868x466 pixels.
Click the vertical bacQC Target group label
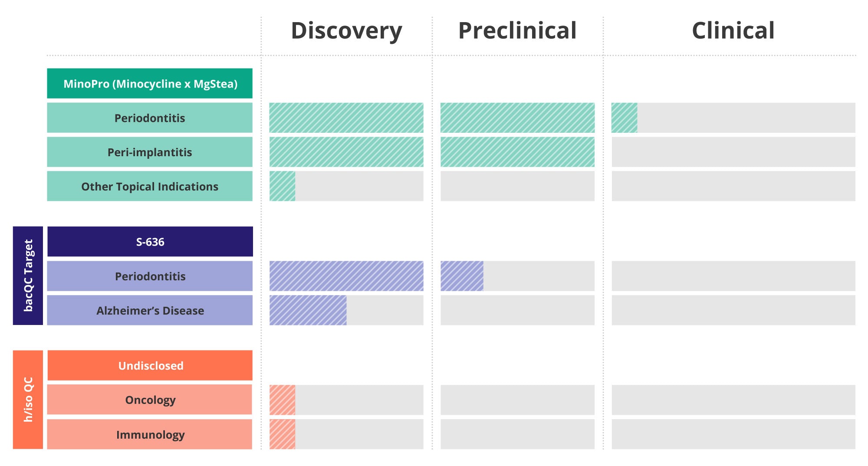[x=28, y=276]
